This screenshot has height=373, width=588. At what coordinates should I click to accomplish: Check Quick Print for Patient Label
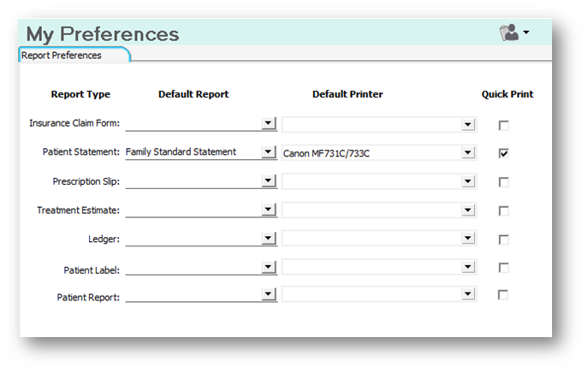coord(503,268)
